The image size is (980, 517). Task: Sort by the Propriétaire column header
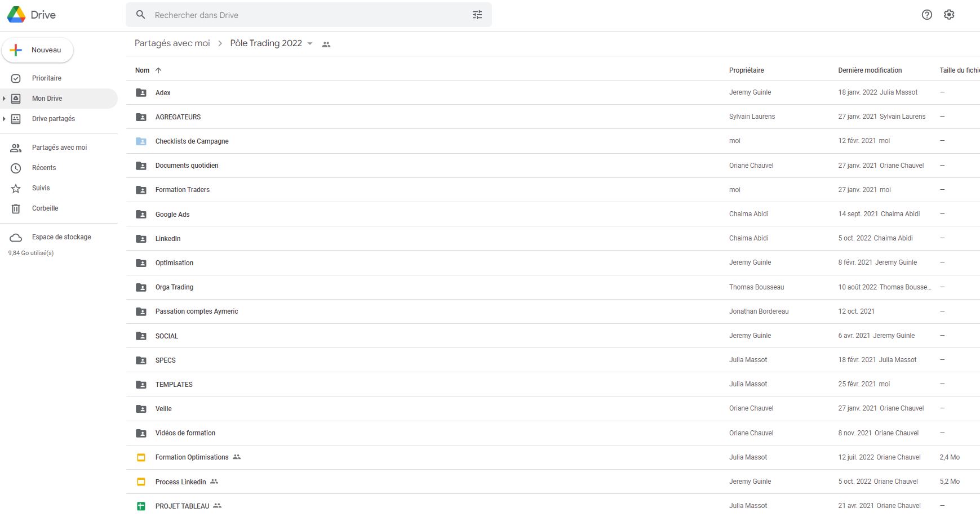pyautogui.click(x=746, y=70)
